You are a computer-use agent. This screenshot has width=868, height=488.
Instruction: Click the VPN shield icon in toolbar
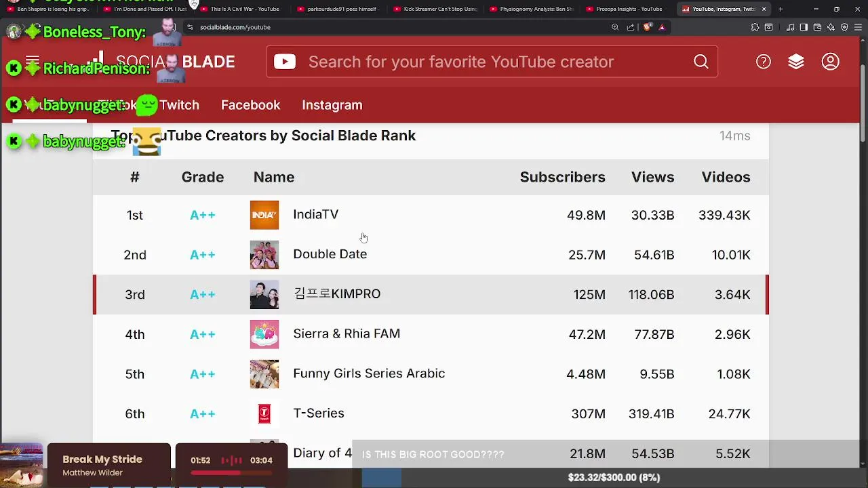[x=844, y=27]
